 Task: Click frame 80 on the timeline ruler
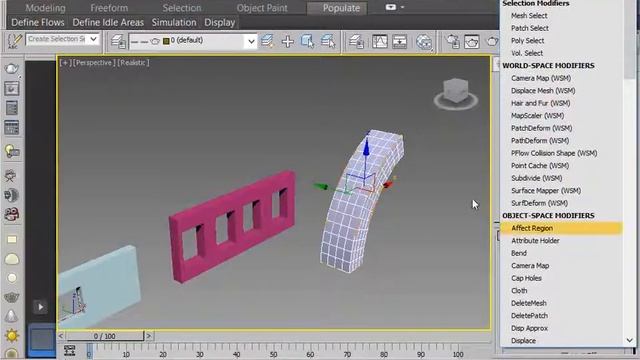pyautogui.click(x=384, y=353)
